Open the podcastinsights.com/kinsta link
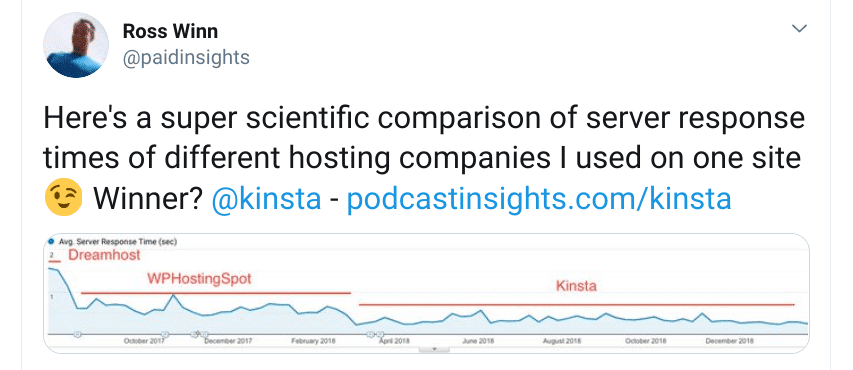The height and width of the screenshot is (370, 853). coord(539,199)
